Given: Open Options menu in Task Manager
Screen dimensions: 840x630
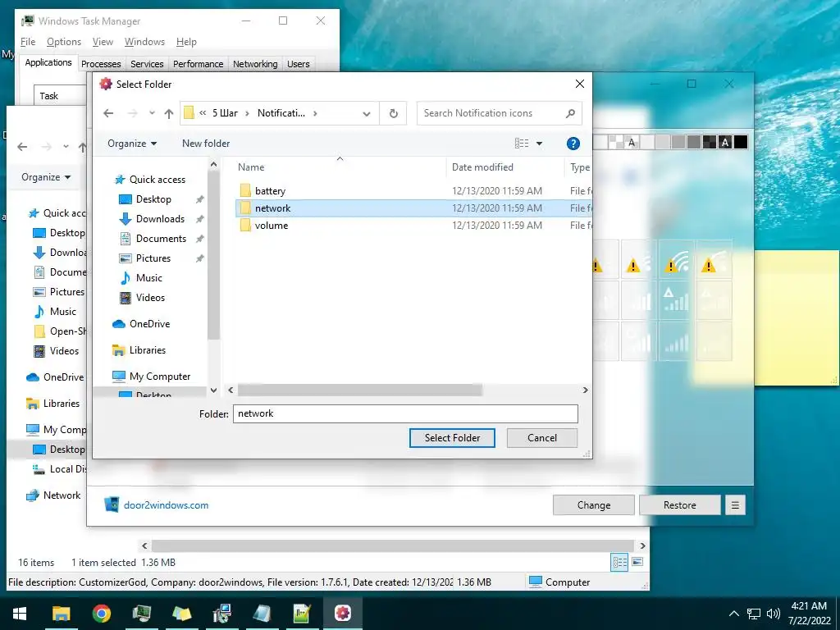Looking at the screenshot, I should [64, 42].
